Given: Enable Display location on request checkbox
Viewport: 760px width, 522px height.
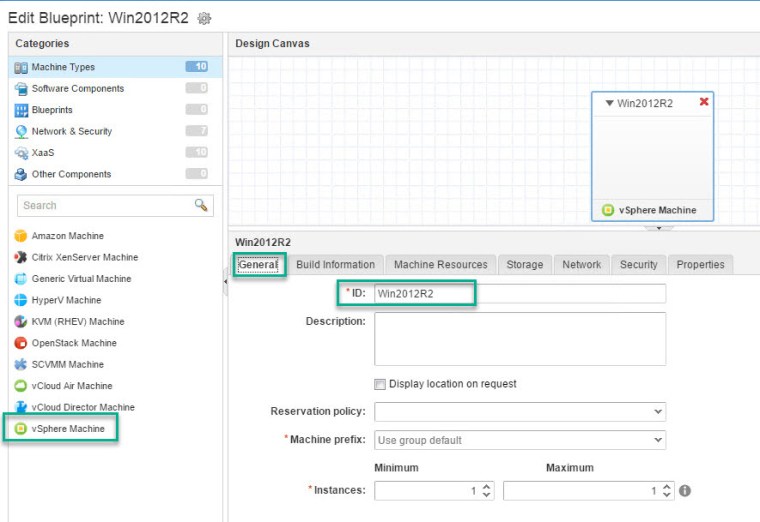Looking at the screenshot, I should pos(380,384).
